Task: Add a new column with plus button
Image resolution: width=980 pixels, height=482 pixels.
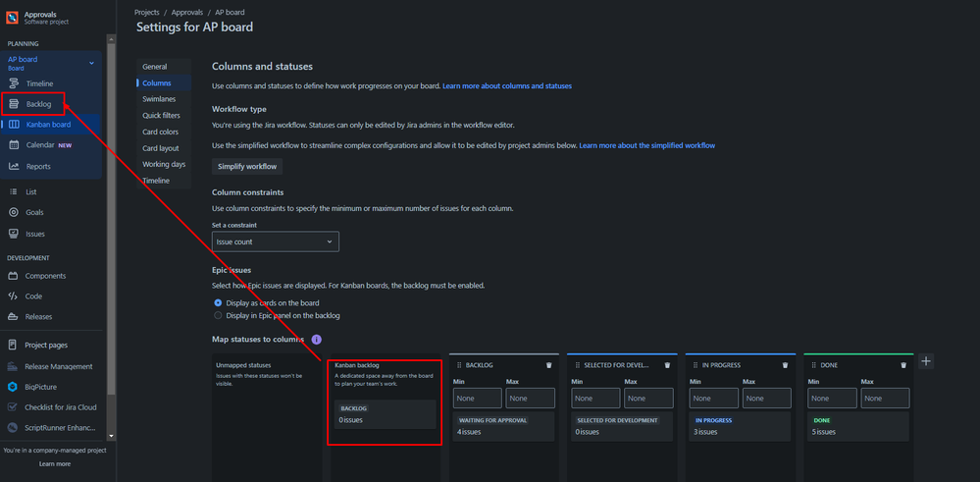Action: coord(926,360)
